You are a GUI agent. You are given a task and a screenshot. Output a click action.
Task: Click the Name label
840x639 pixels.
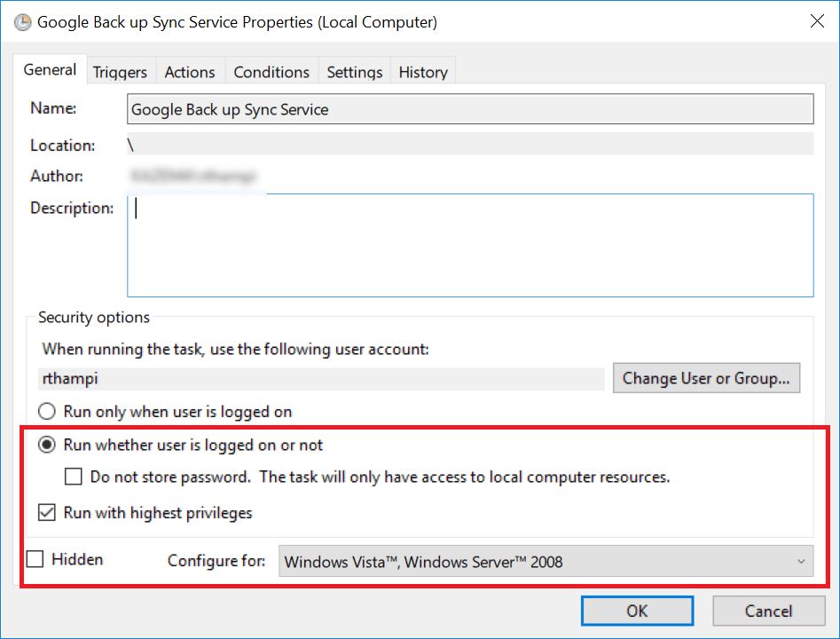pyautogui.click(x=53, y=108)
